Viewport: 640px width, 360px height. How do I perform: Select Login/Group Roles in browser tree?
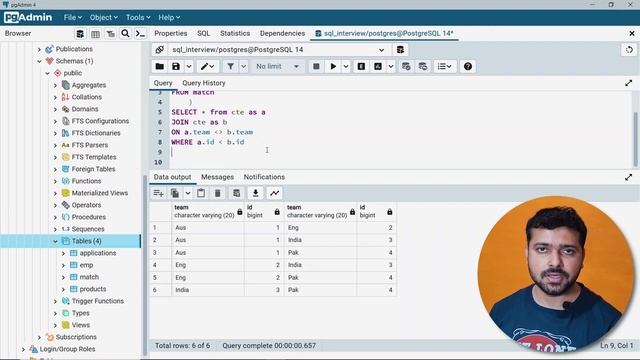[67, 349]
